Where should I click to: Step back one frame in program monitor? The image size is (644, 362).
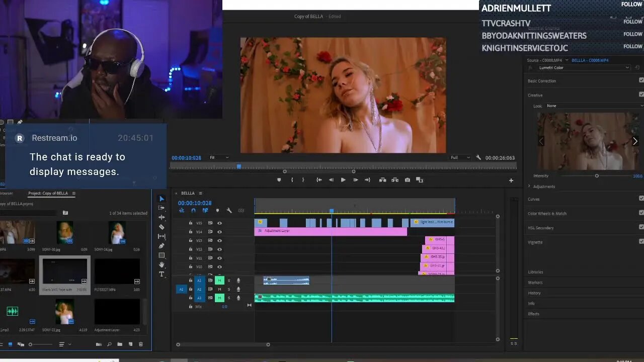click(x=331, y=180)
